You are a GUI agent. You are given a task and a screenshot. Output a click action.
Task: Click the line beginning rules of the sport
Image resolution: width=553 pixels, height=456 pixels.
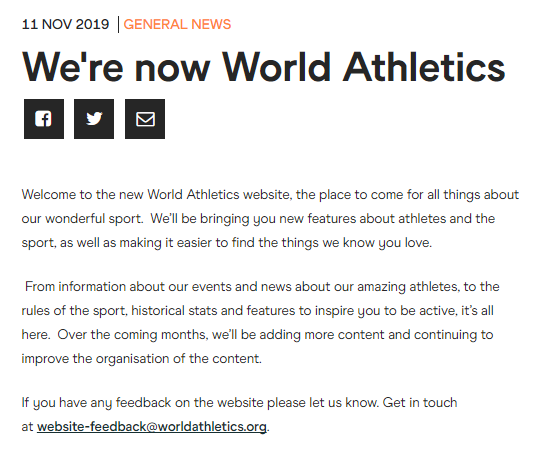click(257, 311)
